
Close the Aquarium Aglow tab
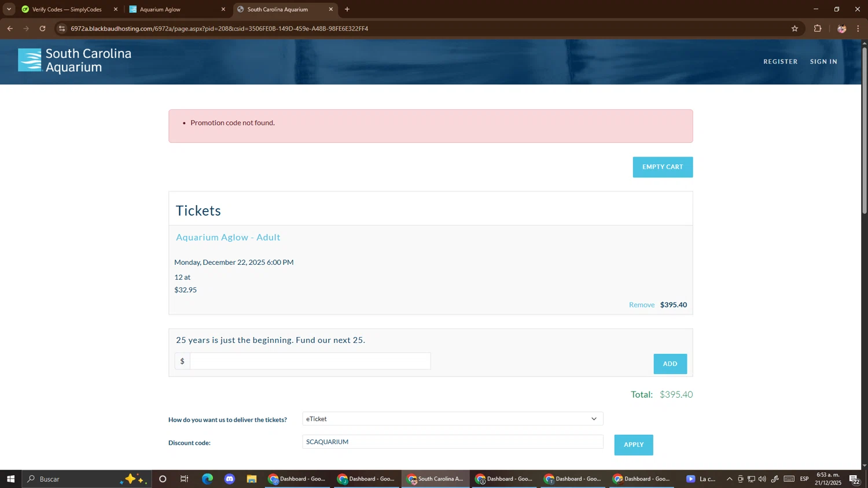pyautogui.click(x=223, y=9)
